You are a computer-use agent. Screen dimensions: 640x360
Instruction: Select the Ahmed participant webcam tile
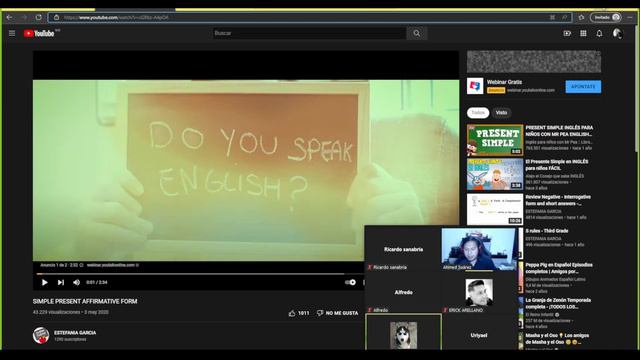[478, 249]
